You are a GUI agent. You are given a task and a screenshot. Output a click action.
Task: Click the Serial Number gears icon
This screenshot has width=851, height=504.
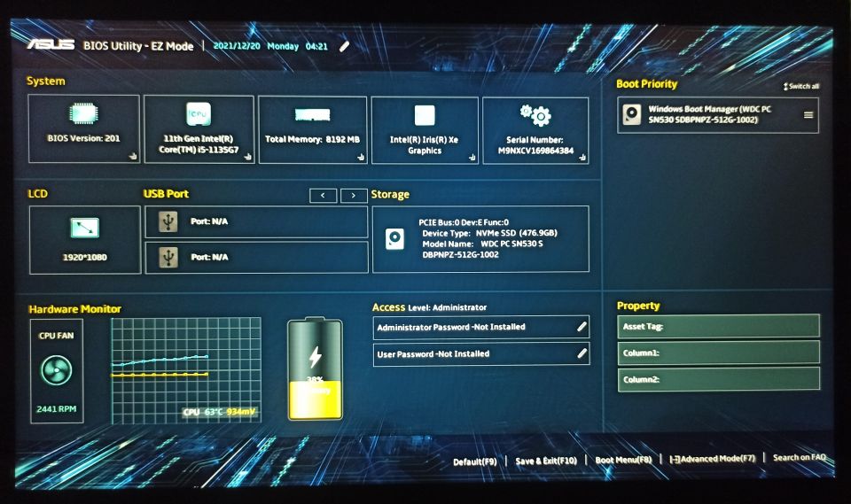[535, 114]
